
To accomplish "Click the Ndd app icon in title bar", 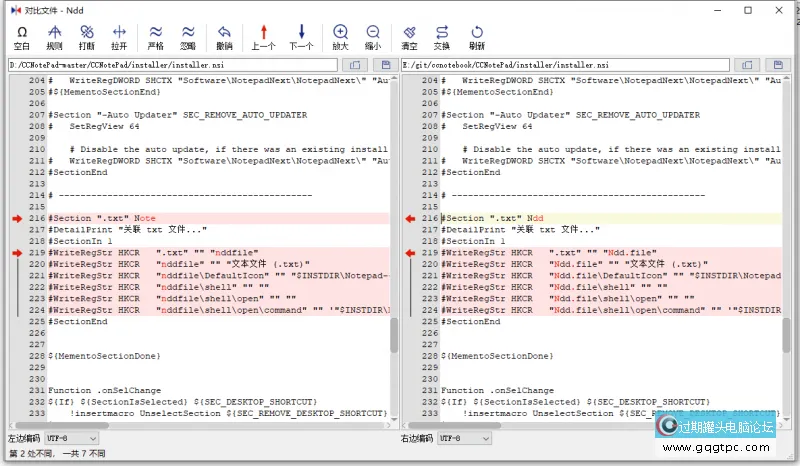I will [16, 10].
